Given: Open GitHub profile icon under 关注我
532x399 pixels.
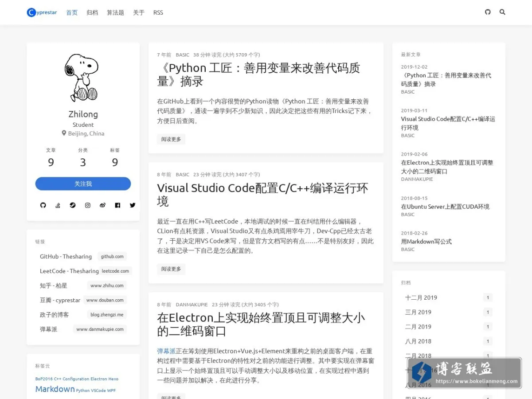Looking at the screenshot, I should coord(43,205).
